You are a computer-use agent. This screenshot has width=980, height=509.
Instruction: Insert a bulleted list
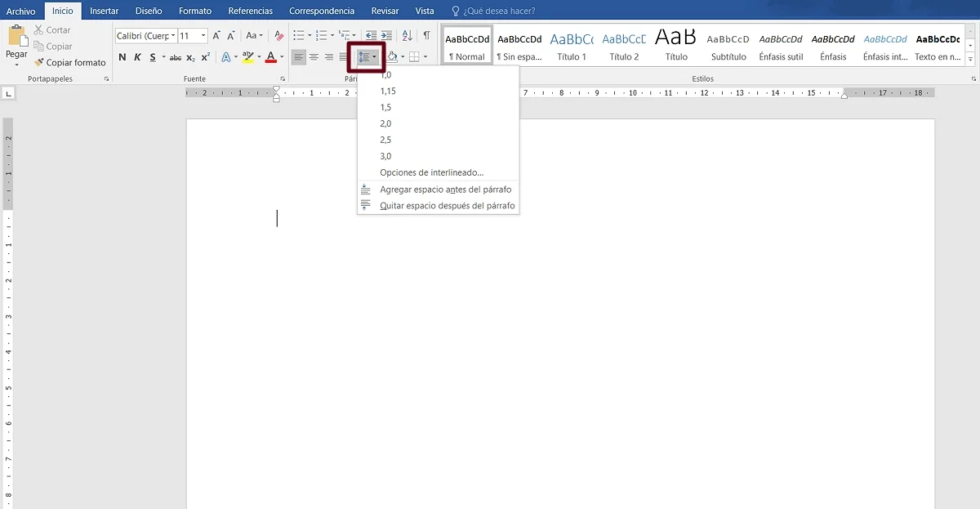click(299, 36)
